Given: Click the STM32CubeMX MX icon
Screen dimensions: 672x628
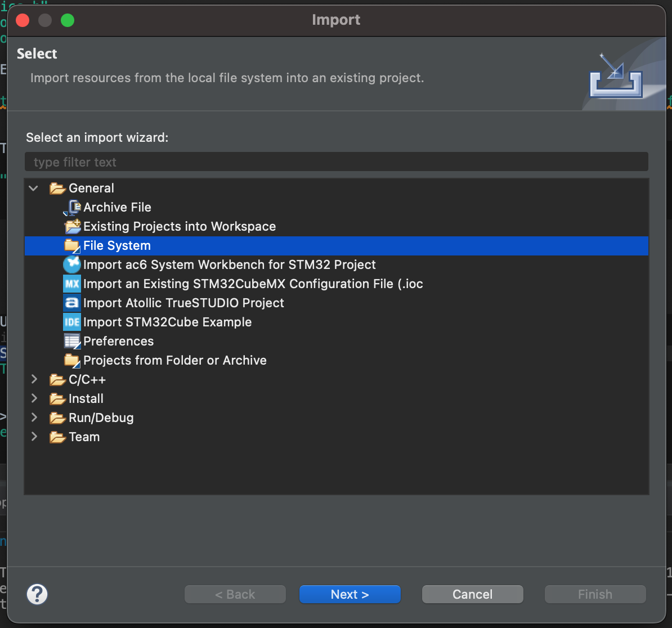Looking at the screenshot, I should click(72, 284).
